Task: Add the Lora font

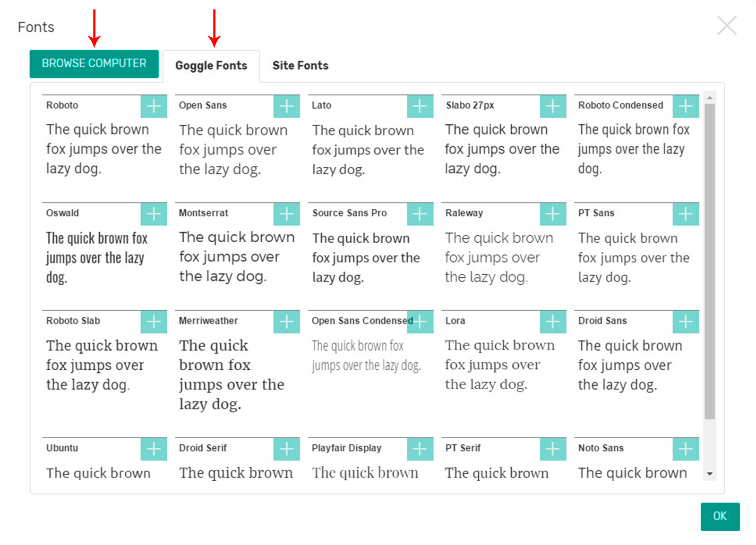Action: [553, 322]
